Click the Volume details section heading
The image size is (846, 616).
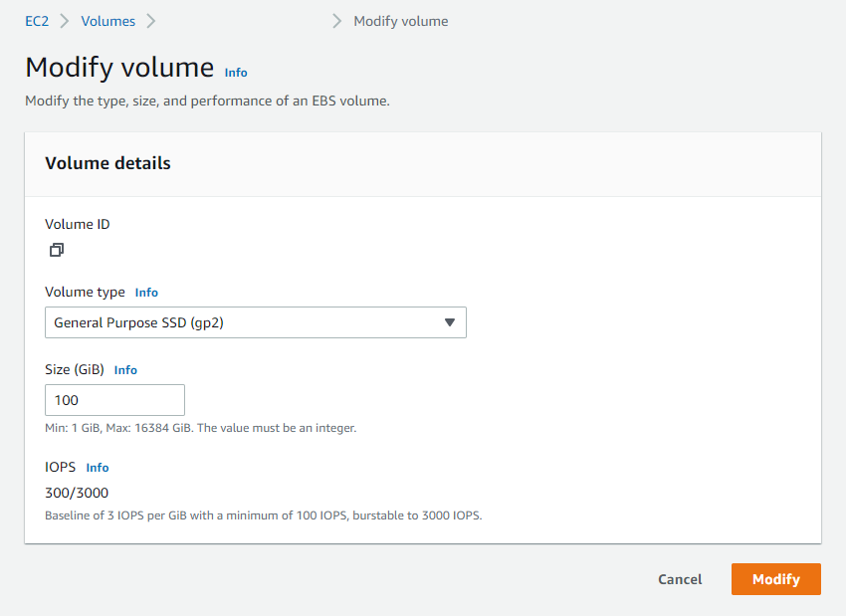[x=107, y=163]
